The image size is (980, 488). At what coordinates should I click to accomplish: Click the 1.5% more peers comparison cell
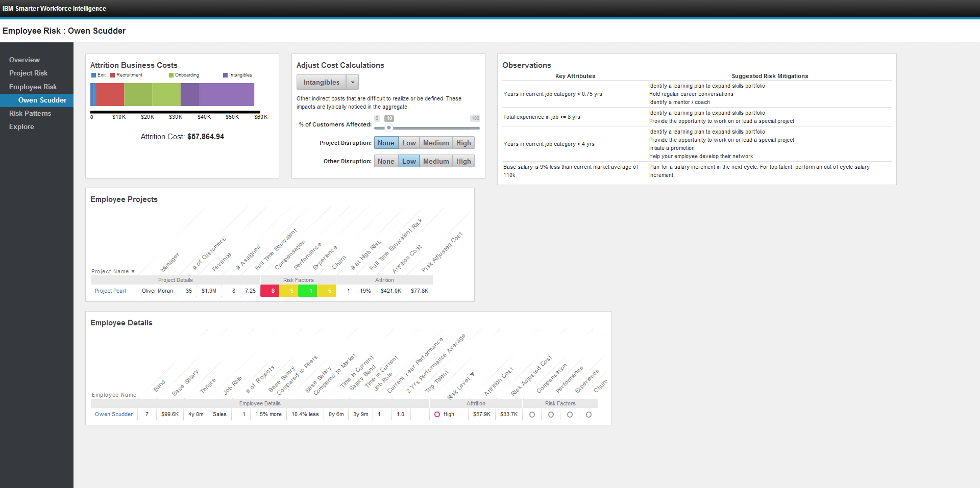tap(268, 414)
